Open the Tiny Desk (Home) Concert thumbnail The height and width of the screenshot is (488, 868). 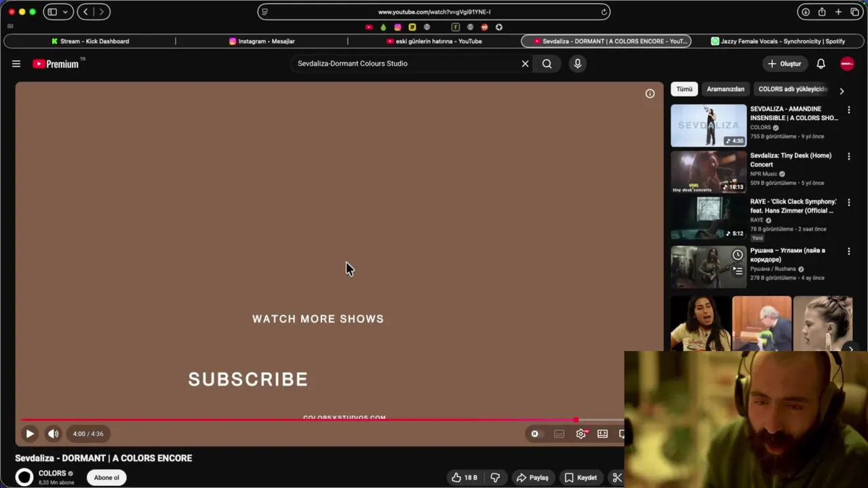point(709,172)
